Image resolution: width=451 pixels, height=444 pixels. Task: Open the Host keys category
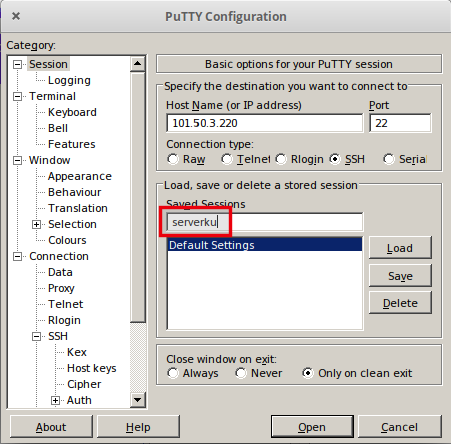[92, 368]
